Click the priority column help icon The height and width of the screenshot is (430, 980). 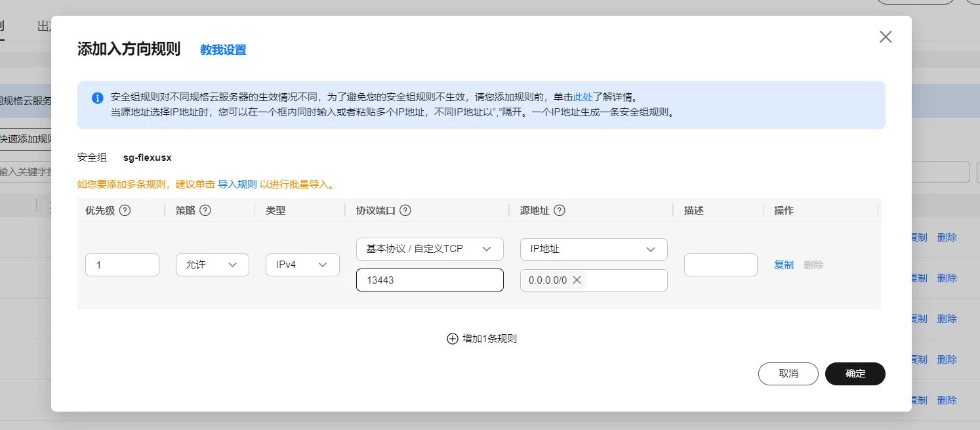[x=125, y=211]
